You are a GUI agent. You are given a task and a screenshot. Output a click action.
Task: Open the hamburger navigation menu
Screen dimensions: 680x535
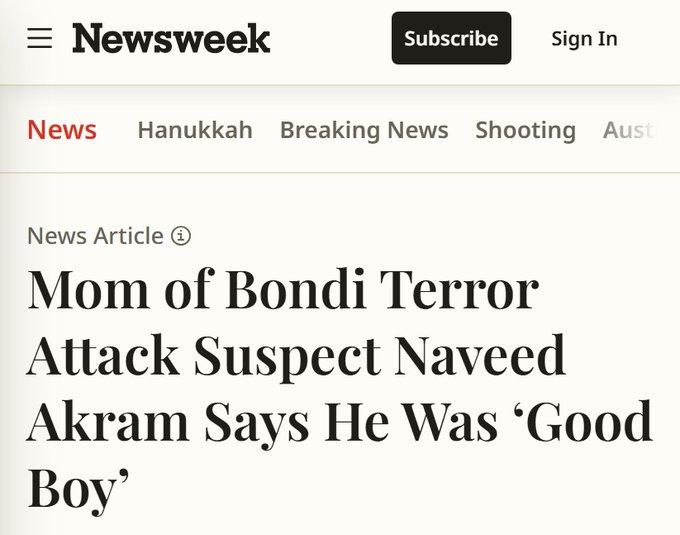coord(40,39)
